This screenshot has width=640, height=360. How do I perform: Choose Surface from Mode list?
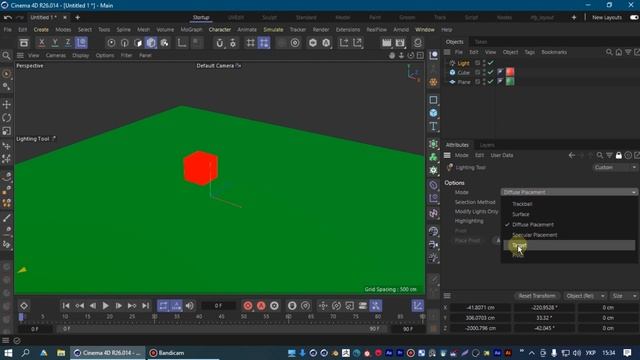521,214
